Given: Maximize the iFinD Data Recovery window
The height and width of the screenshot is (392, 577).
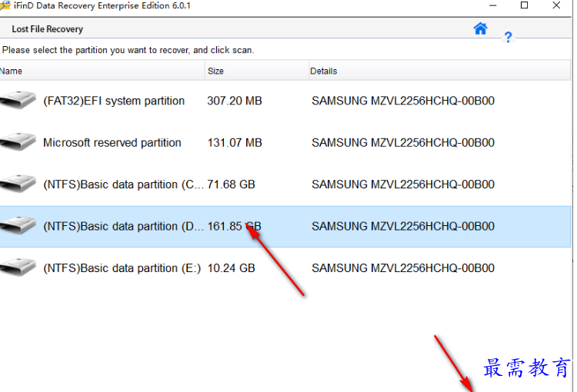Looking at the screenshot, I should click(525, 5).
